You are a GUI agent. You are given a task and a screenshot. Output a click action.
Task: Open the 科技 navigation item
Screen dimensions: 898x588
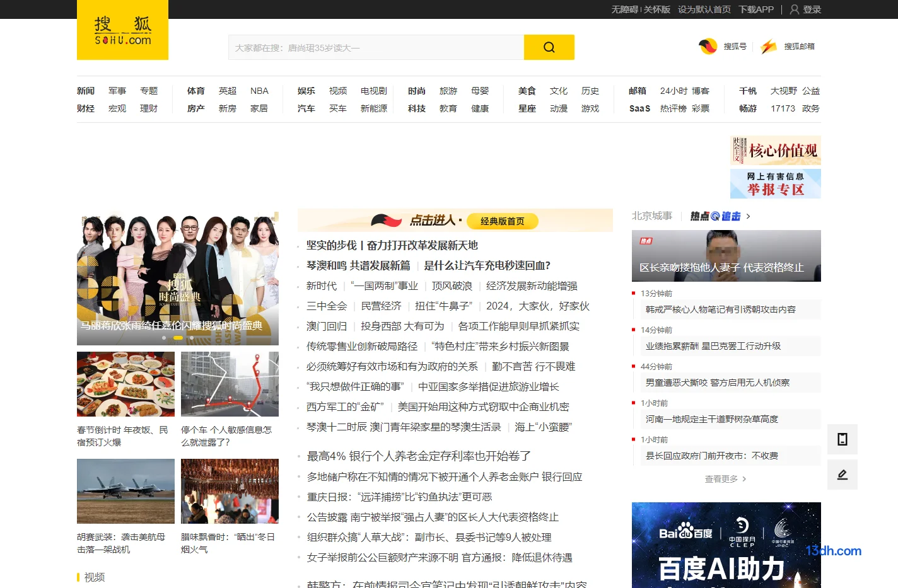point(417,108)
